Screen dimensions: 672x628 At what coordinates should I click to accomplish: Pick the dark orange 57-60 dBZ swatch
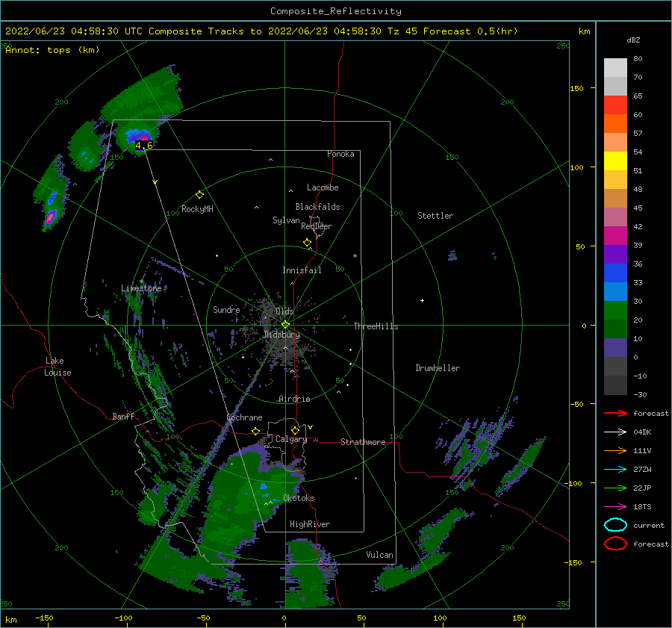(615, 124)
